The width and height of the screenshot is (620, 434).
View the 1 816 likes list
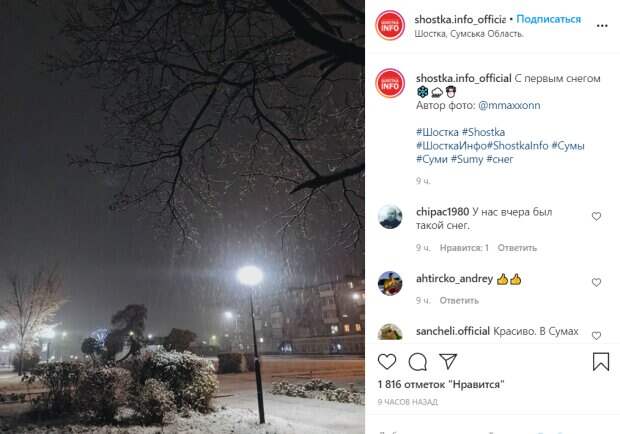[441, 384]
